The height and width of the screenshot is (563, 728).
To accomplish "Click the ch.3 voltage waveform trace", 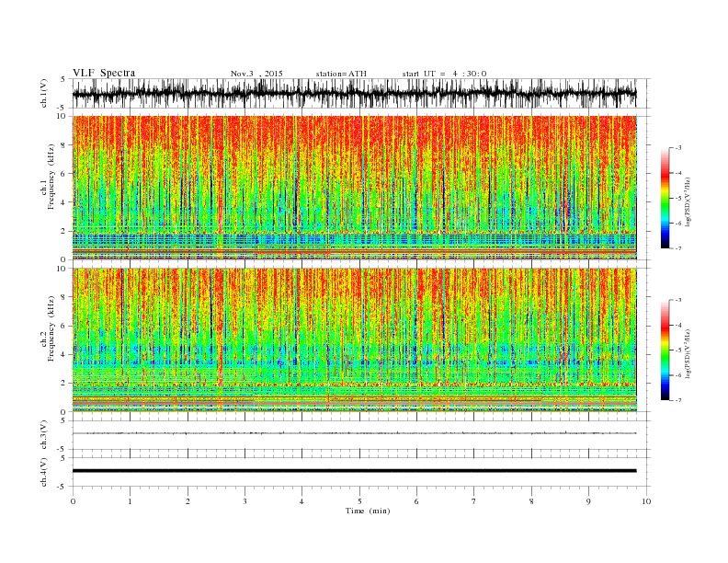I will tap(354, 433).
